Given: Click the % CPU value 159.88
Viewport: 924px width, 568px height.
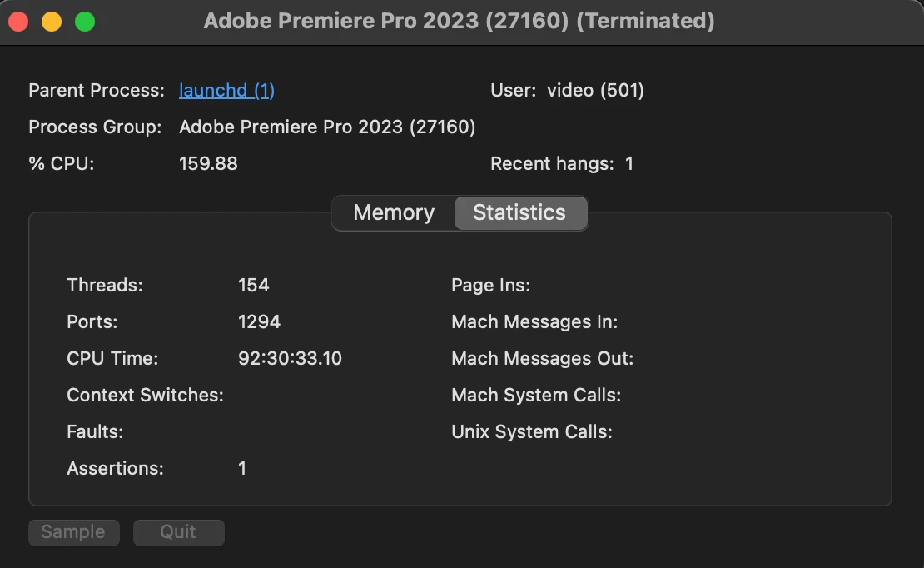Looking at the screenshot, I should 208,164.
